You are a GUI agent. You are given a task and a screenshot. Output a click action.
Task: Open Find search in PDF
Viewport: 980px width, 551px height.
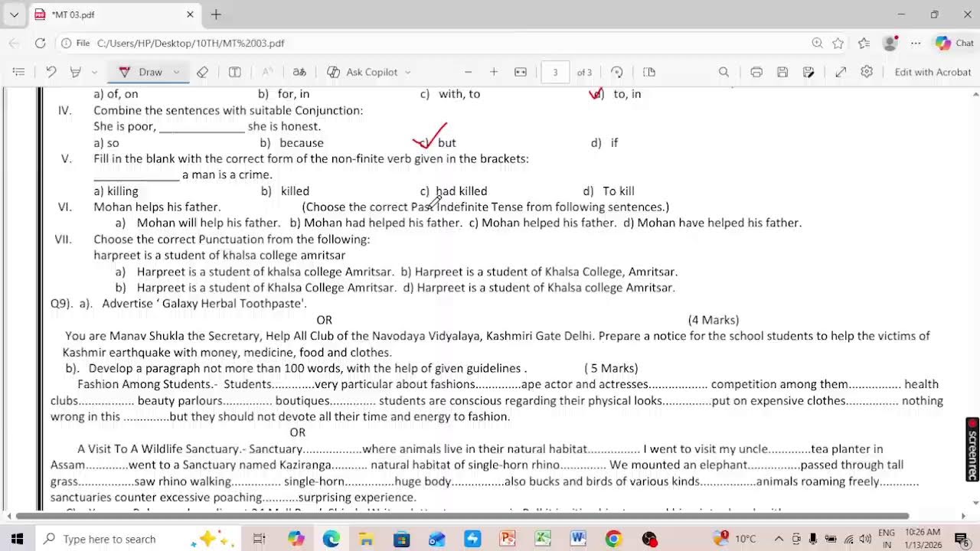tap(724, 72)
